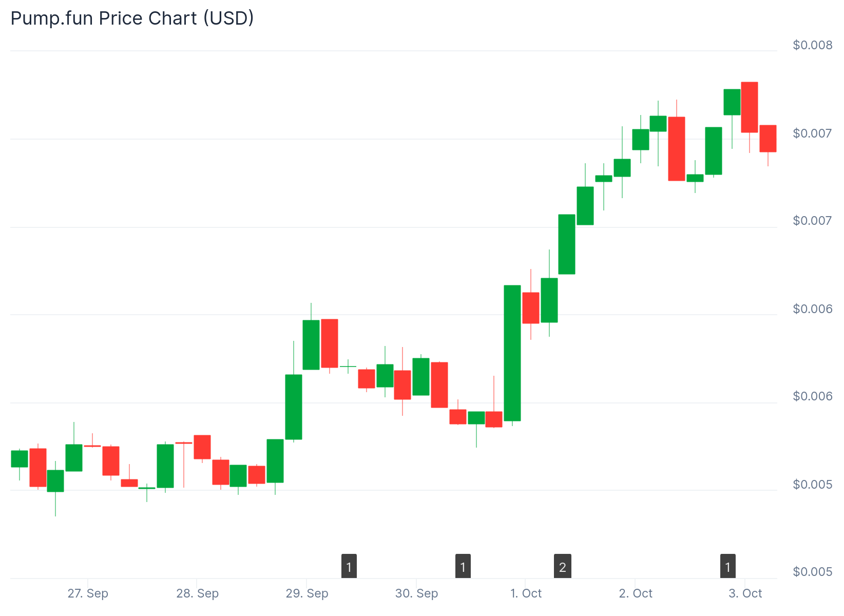Open the 1 marker nearest 29. Sep

point(349,566)
